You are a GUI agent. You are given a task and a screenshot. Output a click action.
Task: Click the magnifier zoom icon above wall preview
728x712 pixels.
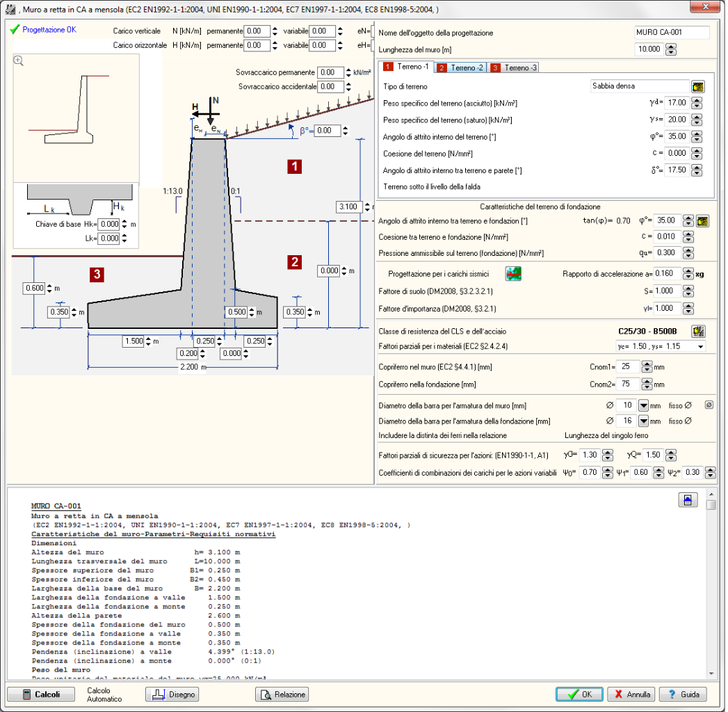(x=19, y=60)
